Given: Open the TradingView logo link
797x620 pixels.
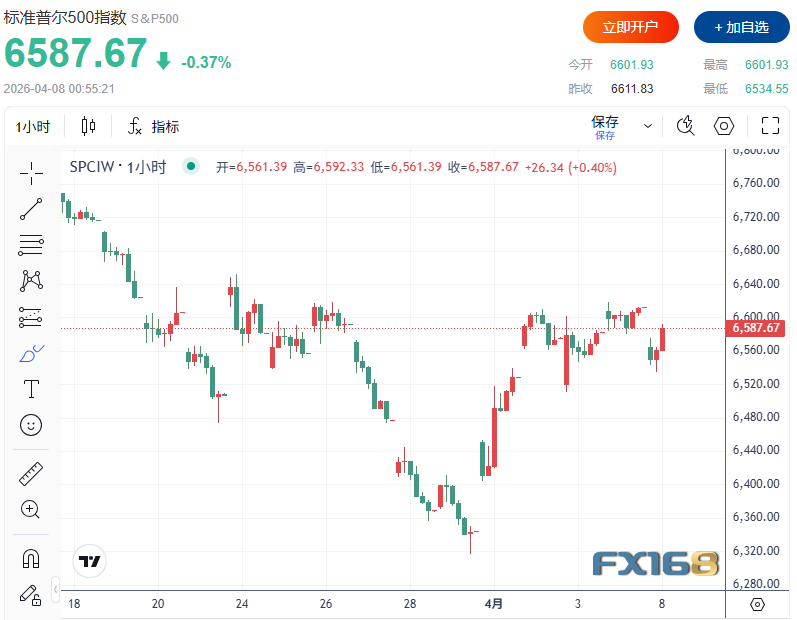Looking at the screenshot, I should point(89,561).
